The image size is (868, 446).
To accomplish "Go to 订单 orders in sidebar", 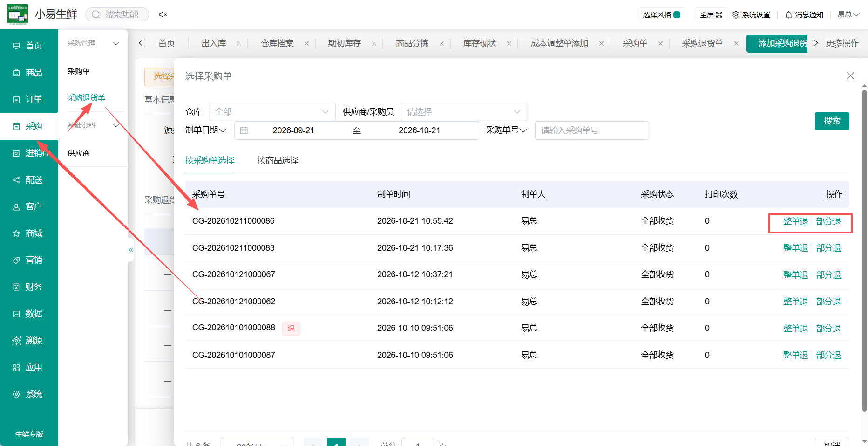I will (29, 99).
